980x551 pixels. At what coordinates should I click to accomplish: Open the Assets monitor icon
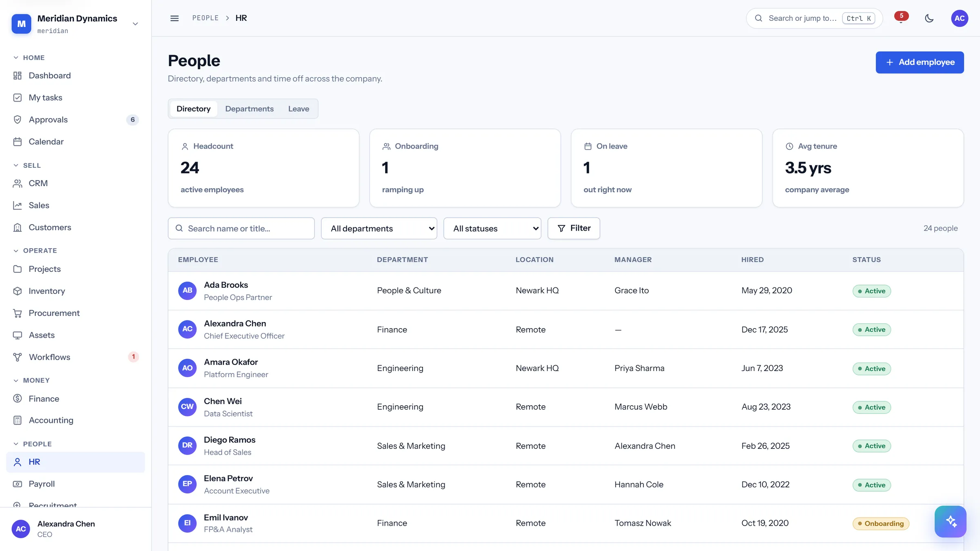[x=17, y=335]
